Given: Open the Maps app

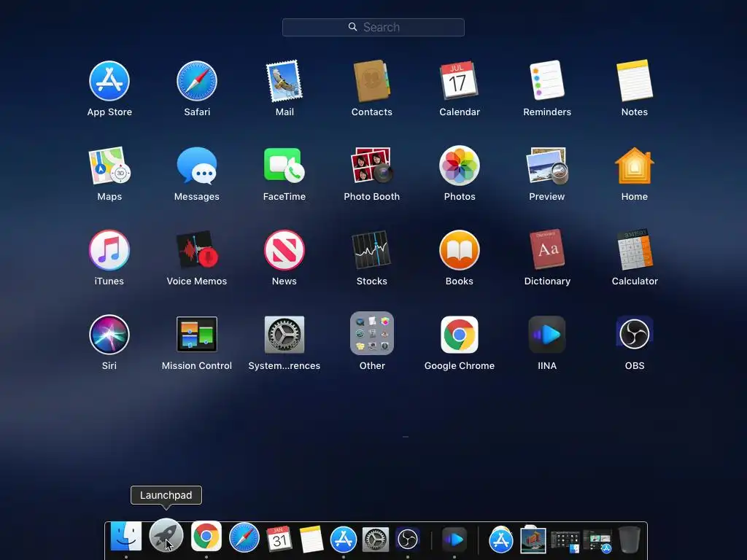Looking at the screenshot, I should (109, 166).
